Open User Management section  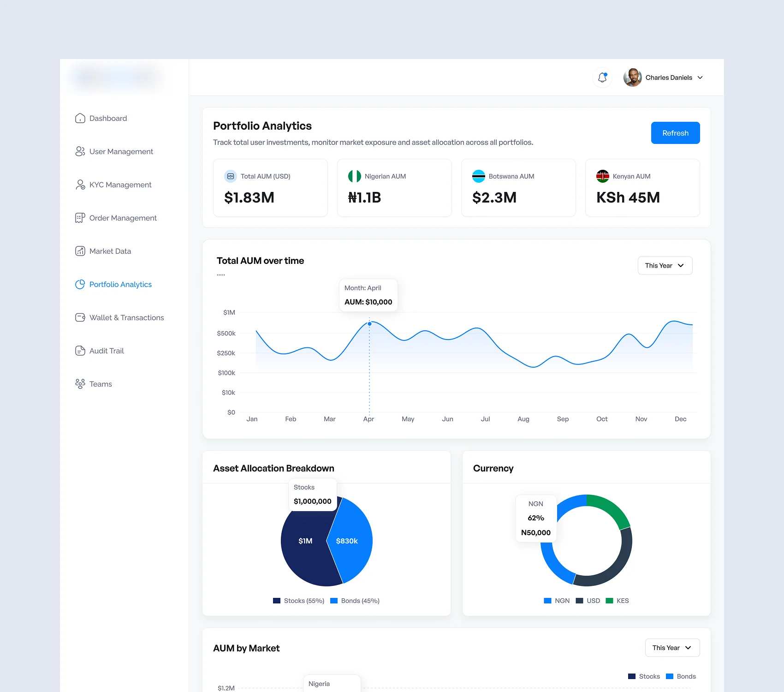[x=121, y=152]
